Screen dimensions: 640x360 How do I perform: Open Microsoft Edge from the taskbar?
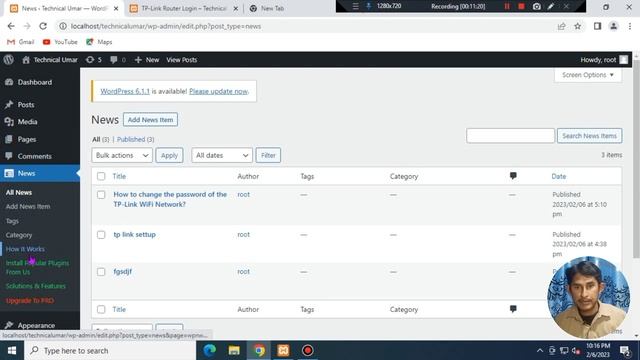(210, 351)
